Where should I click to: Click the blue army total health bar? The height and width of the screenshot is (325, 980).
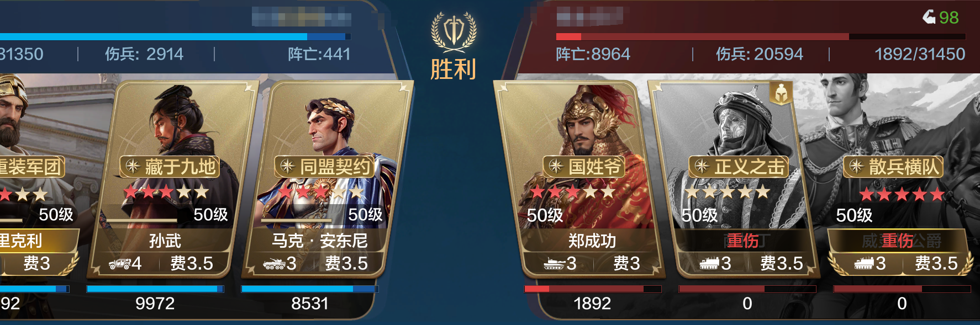pyautogui.click(x=175, y=37)
